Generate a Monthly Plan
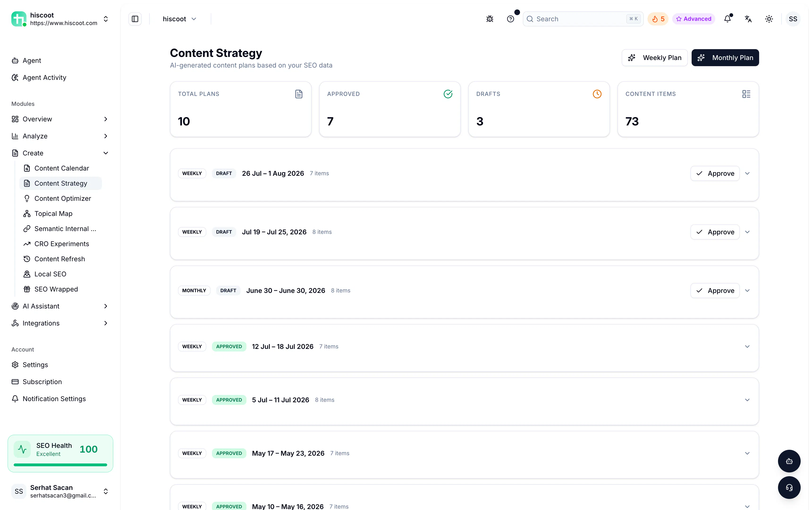 click(725, 58)
